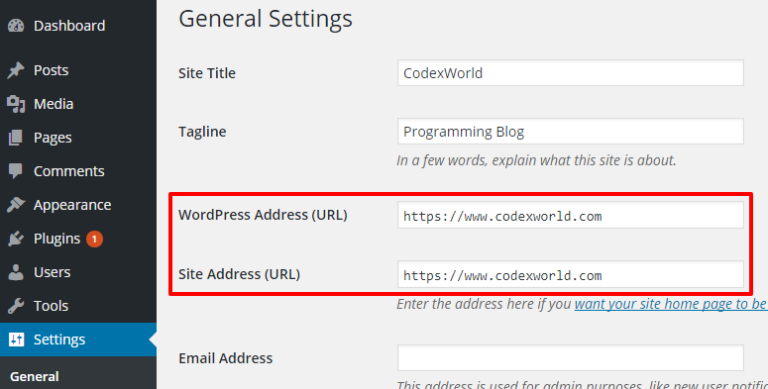Viewport: 768px width, 389px height.
Task: Select the General settings submenu
Action: pos(34,376)
